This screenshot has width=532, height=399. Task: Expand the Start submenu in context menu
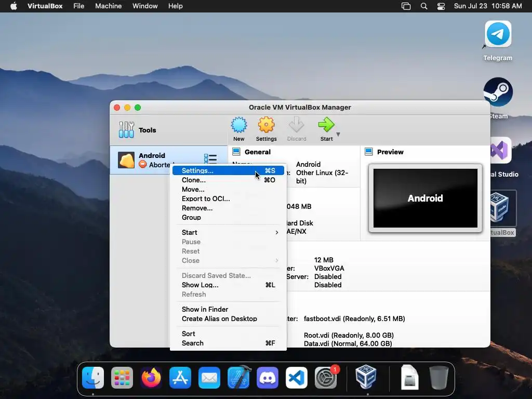click(x=229, y=232)
